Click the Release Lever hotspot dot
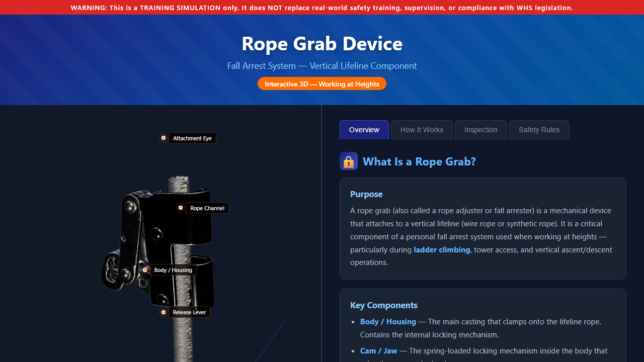 click(164, 312)
